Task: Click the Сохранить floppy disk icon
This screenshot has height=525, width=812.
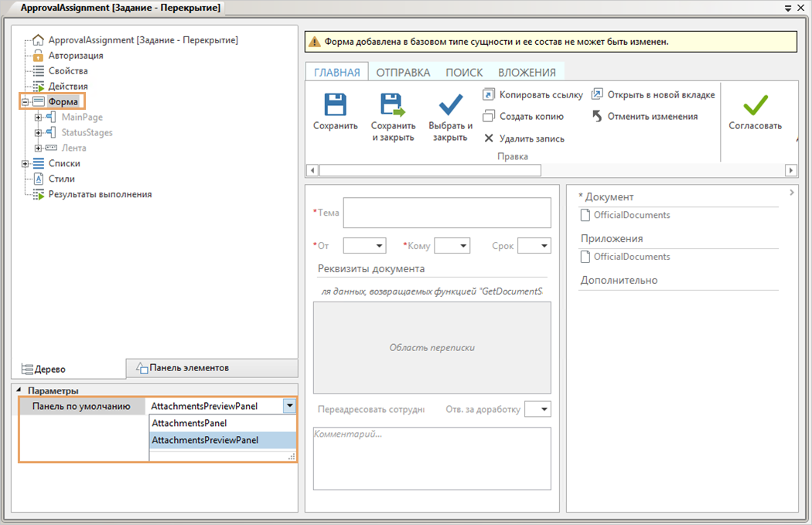Action: (x=335, y=105)
